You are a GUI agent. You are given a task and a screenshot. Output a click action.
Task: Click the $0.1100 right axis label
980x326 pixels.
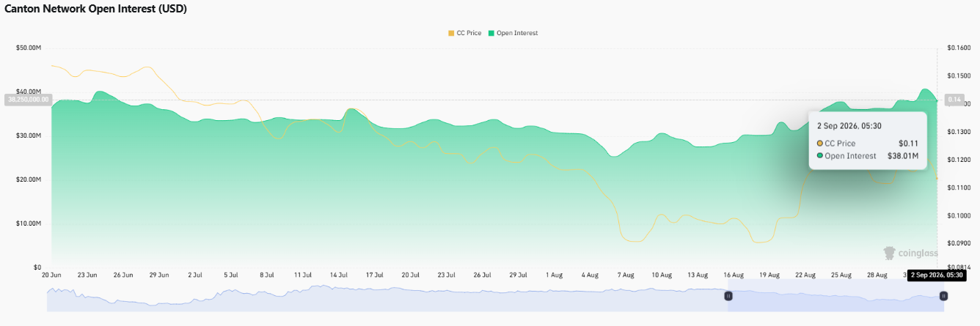959,188
